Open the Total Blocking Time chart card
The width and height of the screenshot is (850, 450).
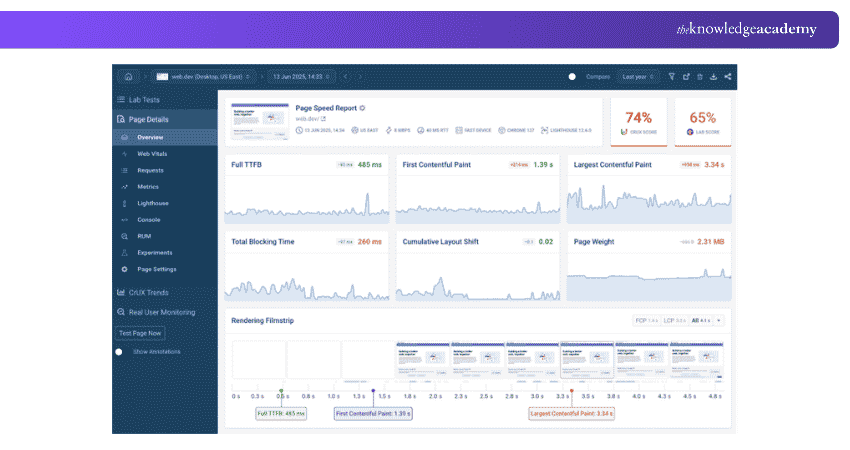click(307, 267)
